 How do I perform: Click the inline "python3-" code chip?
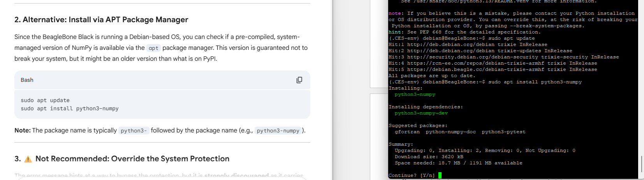point(134,131)
